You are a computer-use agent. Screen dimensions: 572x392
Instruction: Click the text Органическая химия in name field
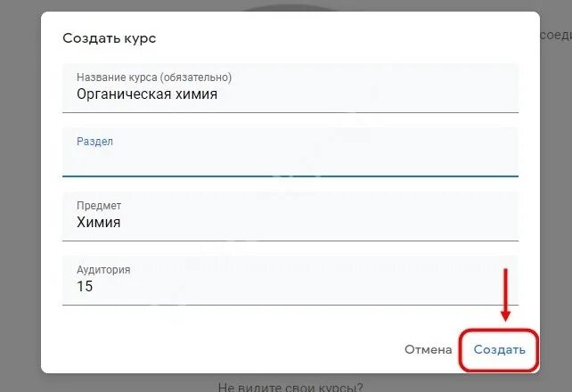tap(147, 94)
